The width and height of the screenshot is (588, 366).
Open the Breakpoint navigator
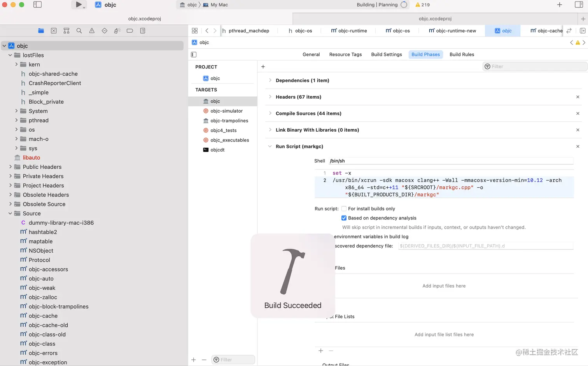click(x=130, y=31)
